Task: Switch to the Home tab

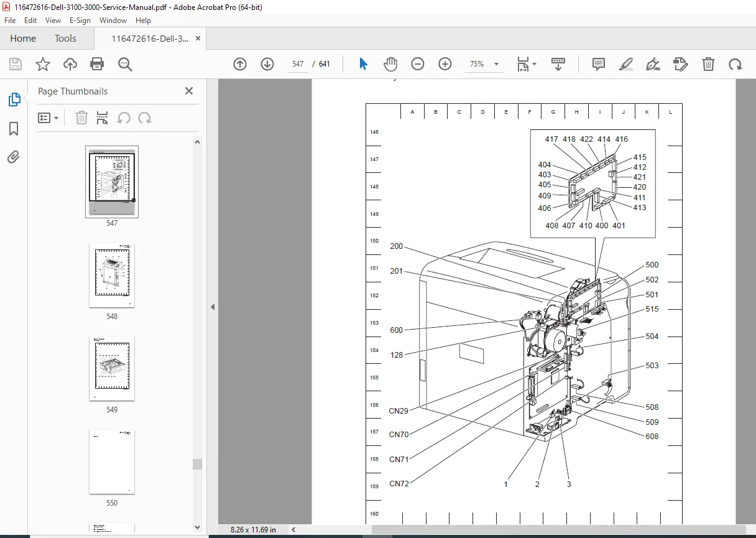Action: coord(23,38)
